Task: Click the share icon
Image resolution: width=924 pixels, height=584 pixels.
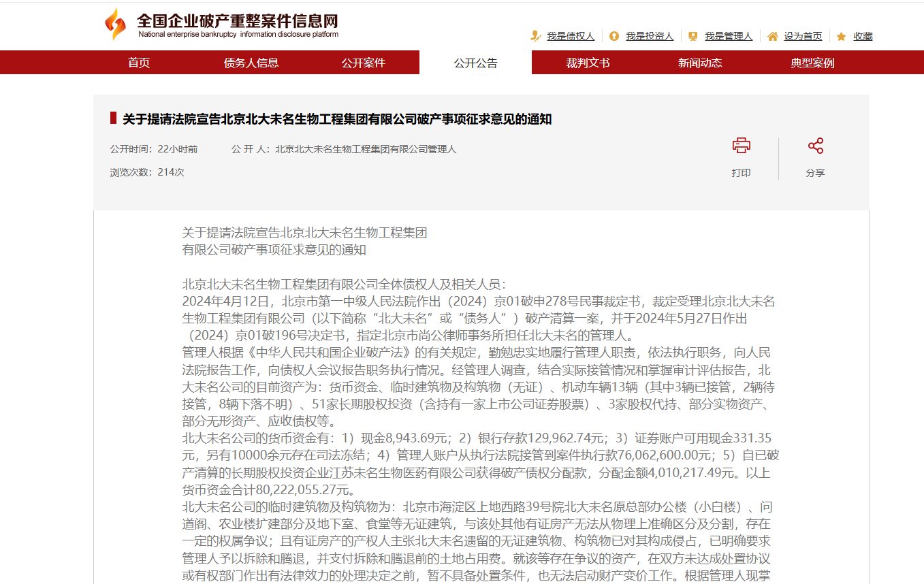Action: pos(815,146)
